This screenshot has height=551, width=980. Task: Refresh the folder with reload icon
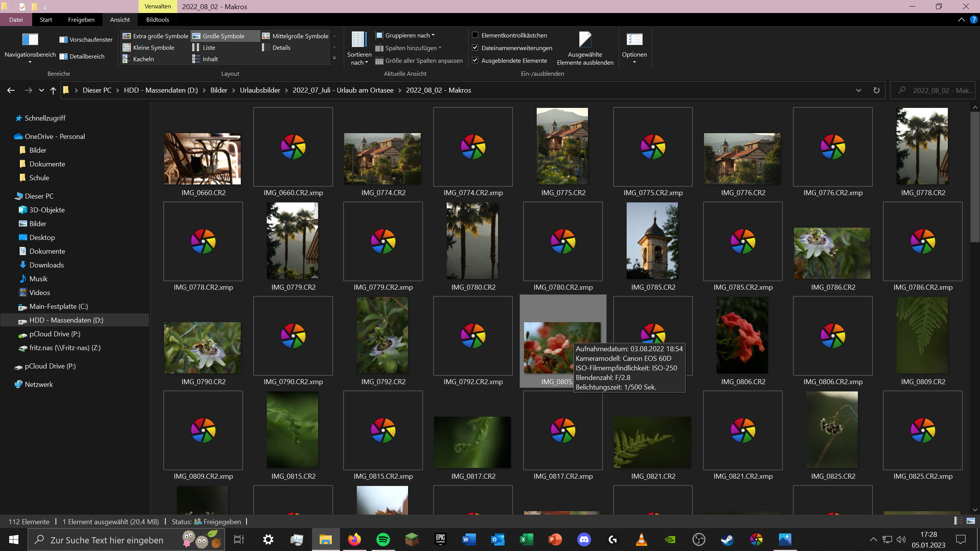(x=876, y=90)
